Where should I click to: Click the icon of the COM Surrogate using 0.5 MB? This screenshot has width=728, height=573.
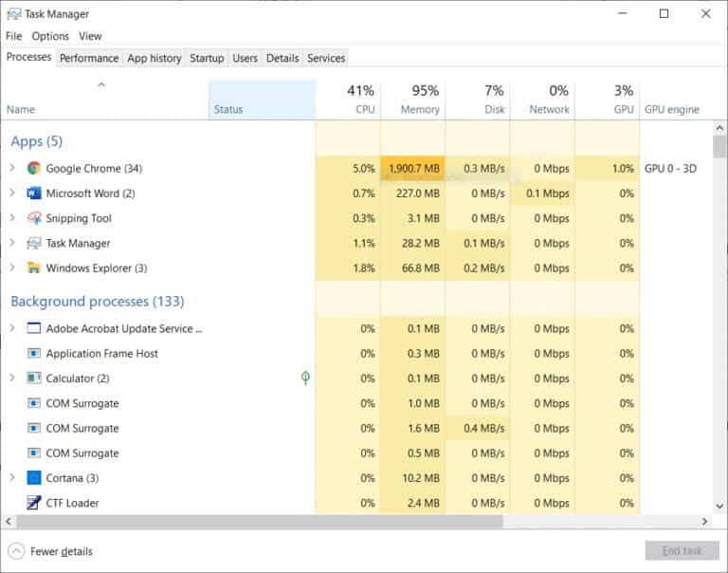[33, 453]
